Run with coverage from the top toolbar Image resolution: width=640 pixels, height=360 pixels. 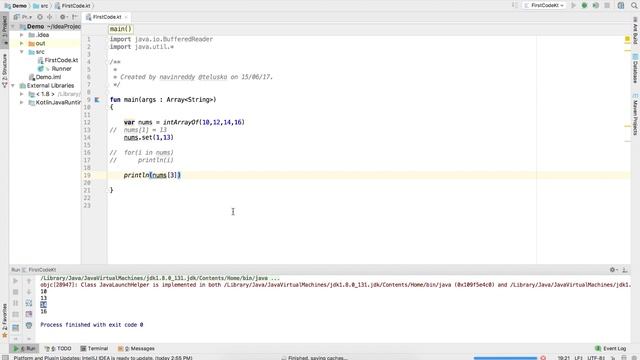pos(596,5)
